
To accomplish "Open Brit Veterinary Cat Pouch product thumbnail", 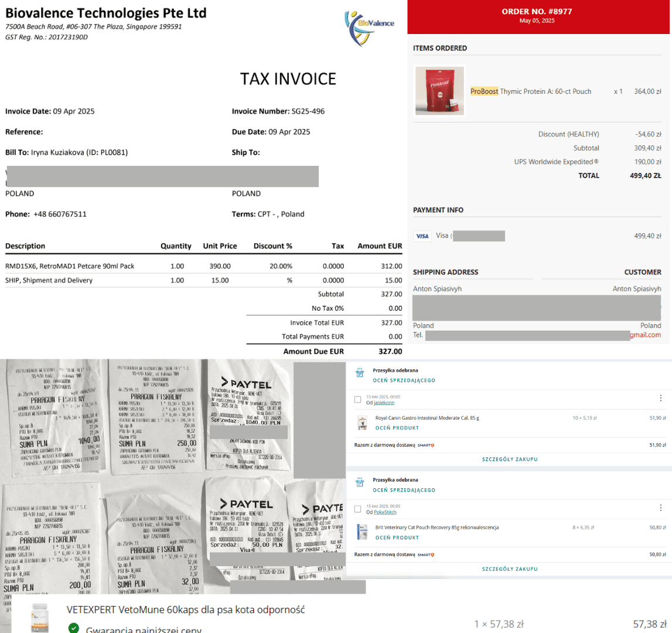I will coord(363,532).
